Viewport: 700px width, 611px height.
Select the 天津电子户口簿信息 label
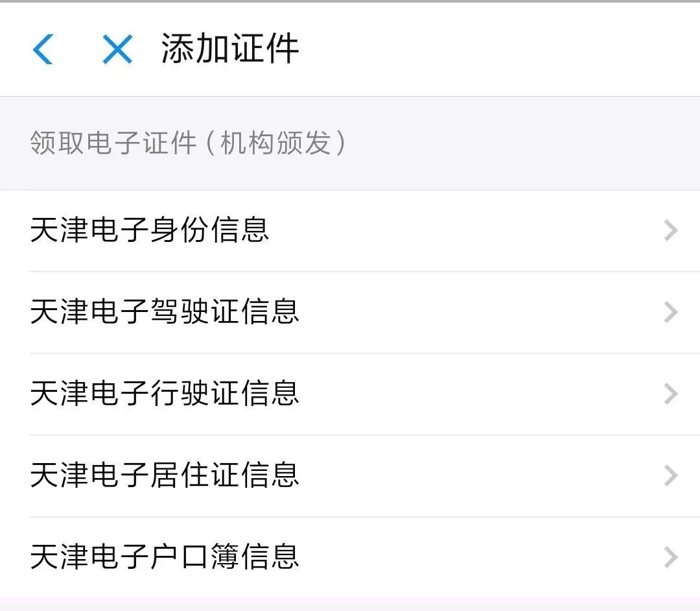(x=165, y=558)
